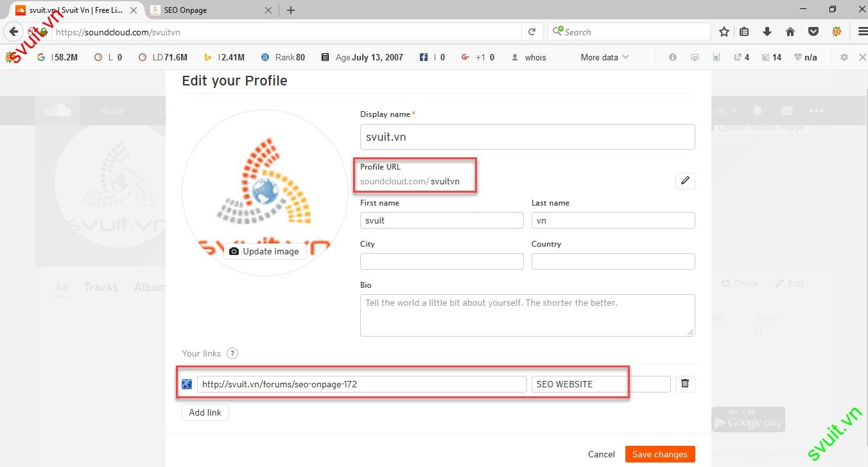Open the Firefox hamburger menu
Viewport: 868px width, 467px height.
[863, 31]
